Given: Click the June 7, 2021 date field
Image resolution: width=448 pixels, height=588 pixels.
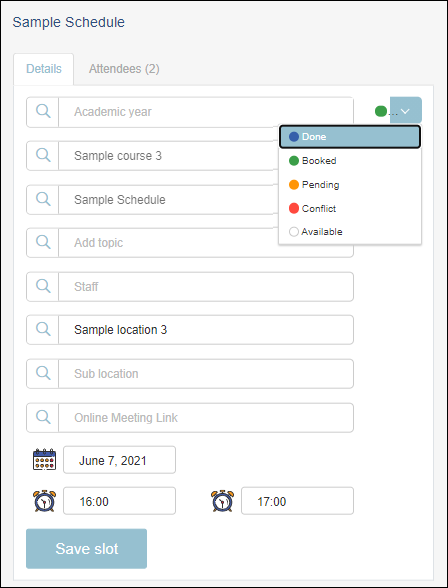Looking at the screenshot, I should coord(119,460).
